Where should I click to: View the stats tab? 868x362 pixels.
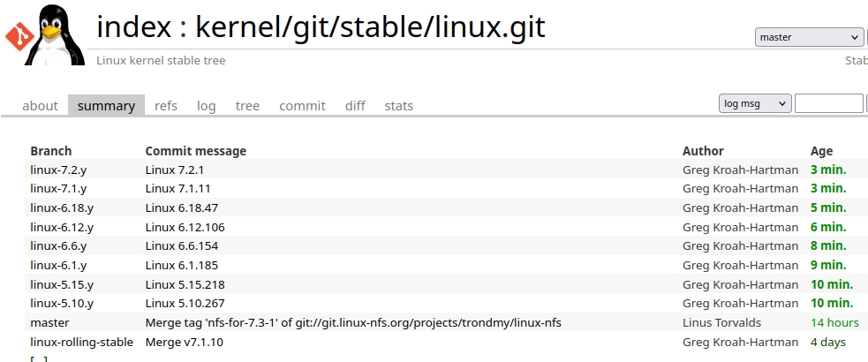click(398, 106)
